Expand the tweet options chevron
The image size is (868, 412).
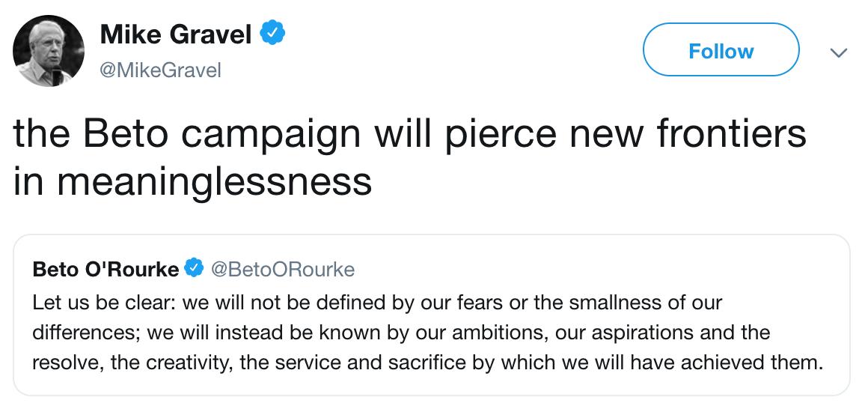coord(839,52)
